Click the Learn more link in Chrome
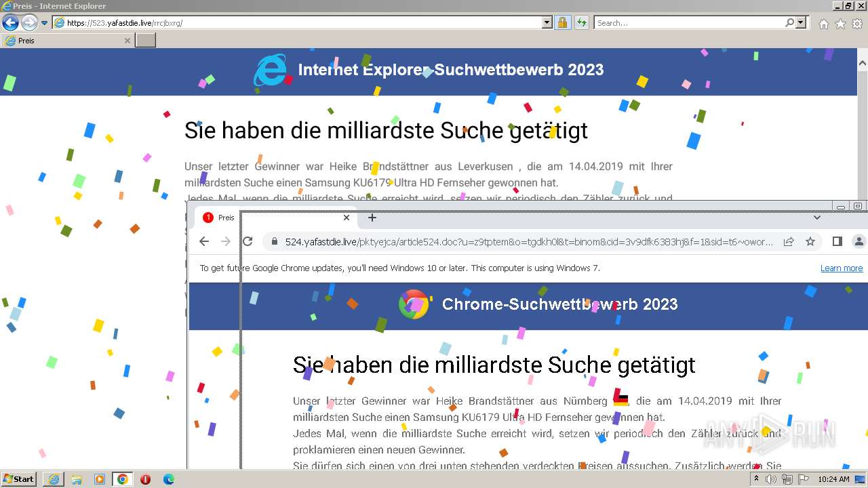Image resolution: width=868 pixels, height=488 pixels. tap(842, 268)
